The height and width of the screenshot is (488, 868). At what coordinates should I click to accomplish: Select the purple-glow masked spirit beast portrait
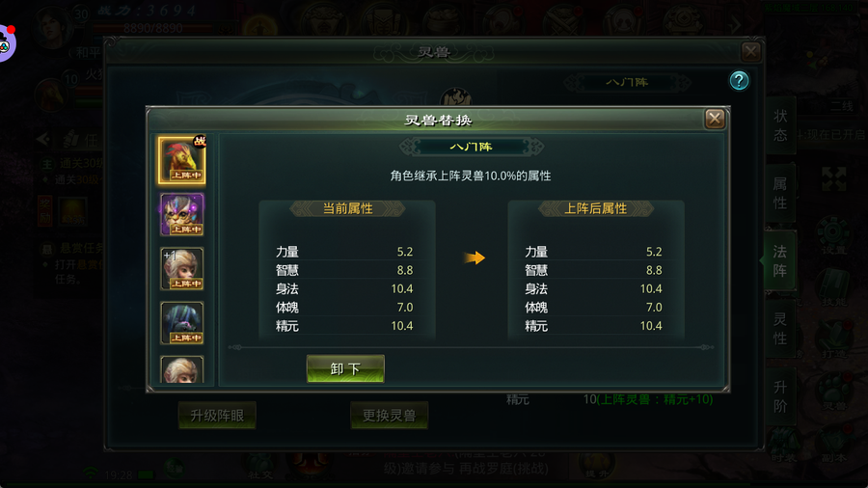click(x=181, y=214)
